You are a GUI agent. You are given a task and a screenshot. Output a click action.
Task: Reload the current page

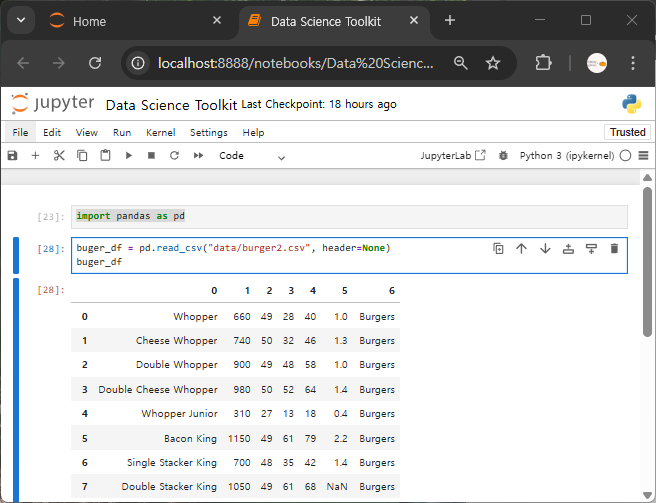pos(95,63)
